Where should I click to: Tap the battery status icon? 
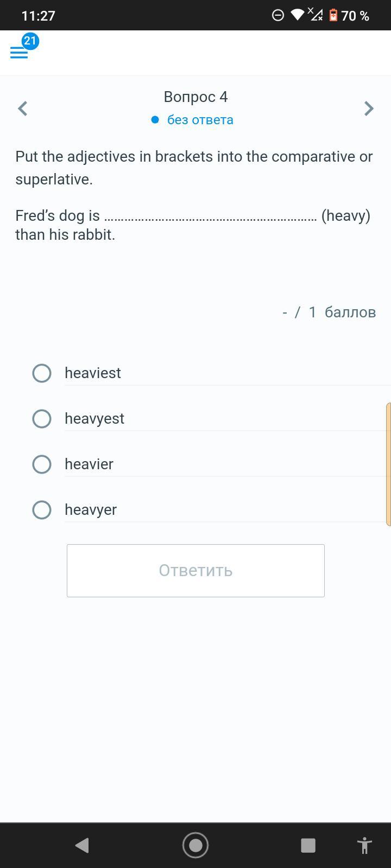[333, 15]
